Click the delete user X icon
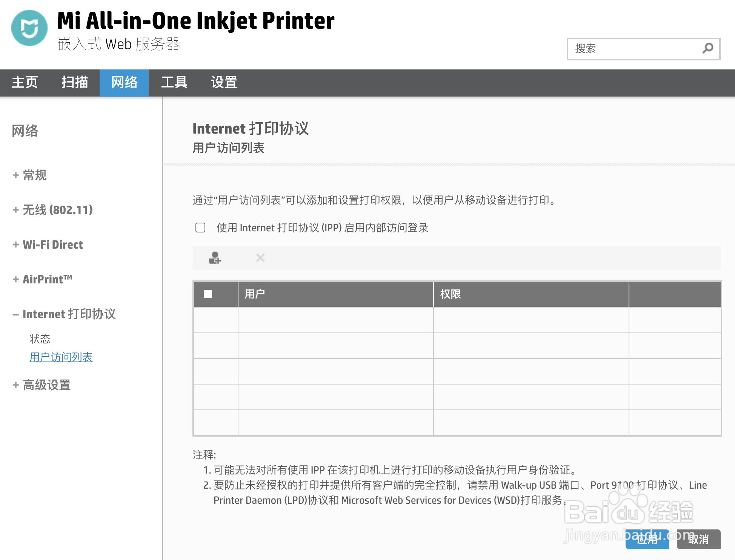This screenshot has height=560, width=735. [x=260, y=258]
